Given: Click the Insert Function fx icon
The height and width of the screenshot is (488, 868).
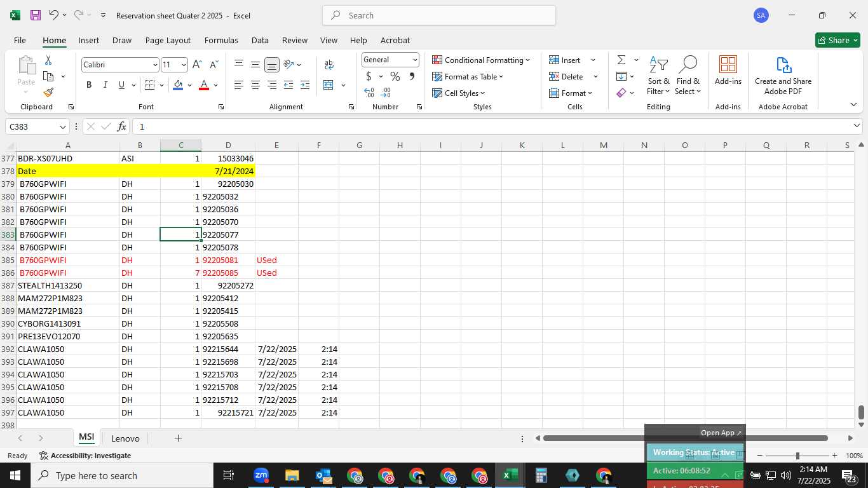Looking at the screenshot, I should tap(122, 126).
